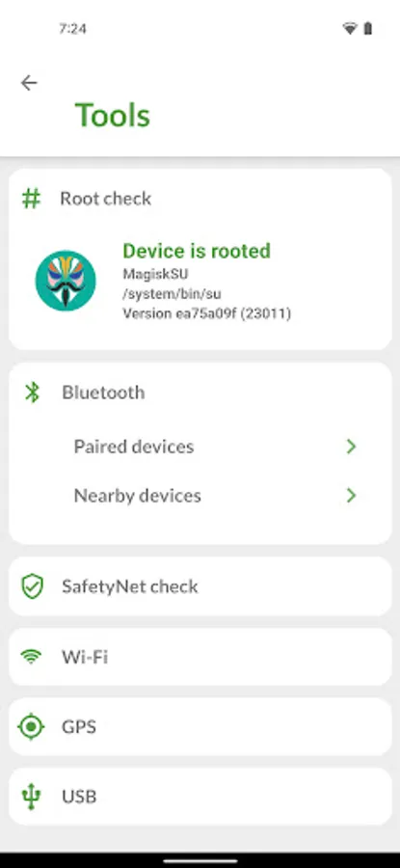Viewport: 400px width, 868px height.
Task: Expand Paired devices chevron
Action: pyautogui.click(x=351, y=447)
